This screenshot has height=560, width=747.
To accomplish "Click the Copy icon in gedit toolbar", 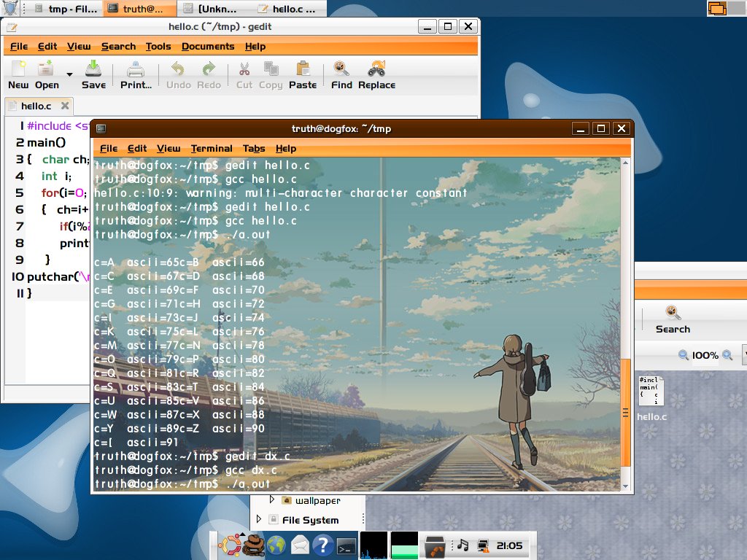I will (271, 69).
